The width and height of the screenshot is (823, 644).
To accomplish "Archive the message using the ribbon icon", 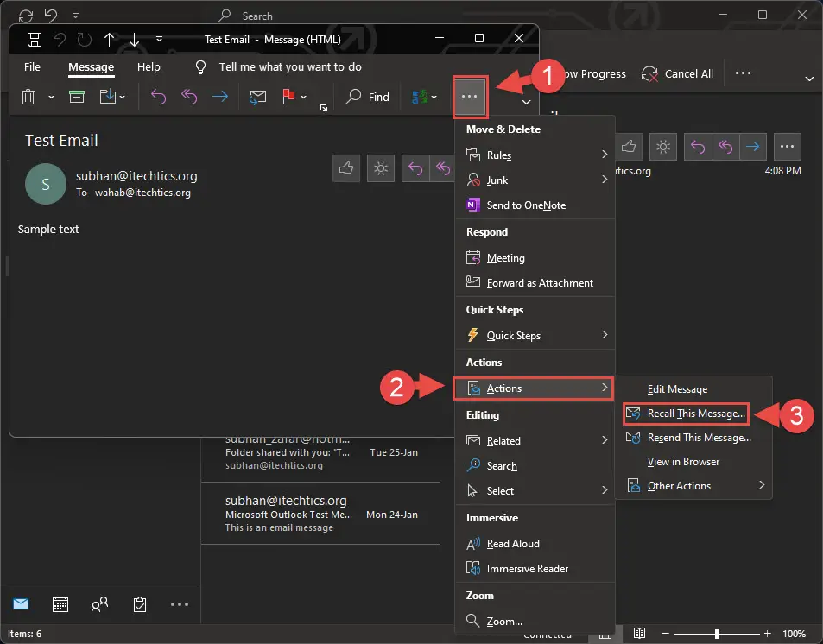I will [x=77, y=97].
